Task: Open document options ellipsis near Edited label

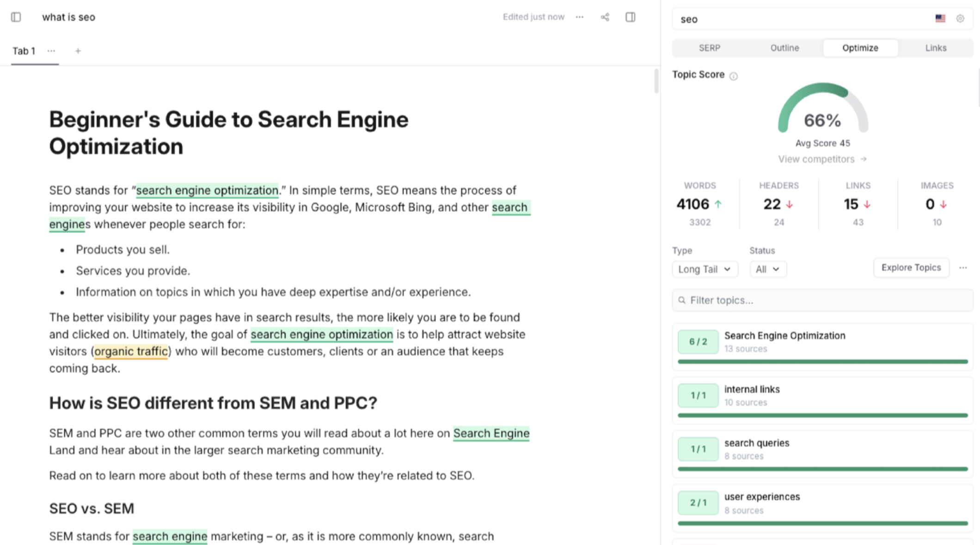Action: (579, 17)
